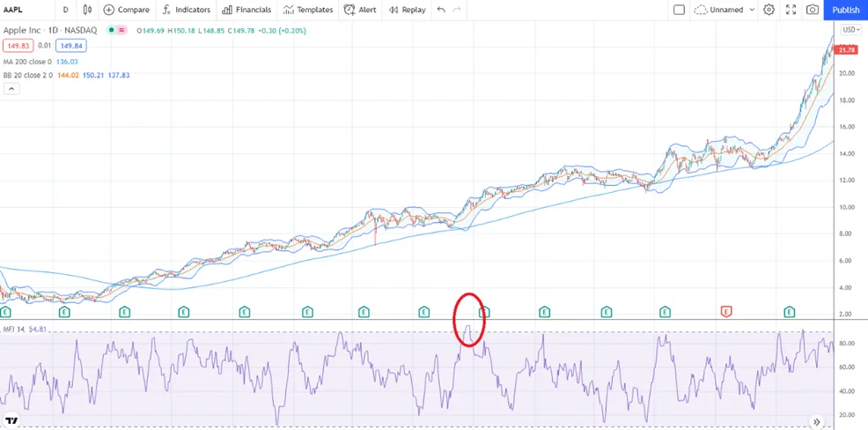This screenshot has height=430, width=868.
Task: Open the Indicators fx menu
Action: 187,10
